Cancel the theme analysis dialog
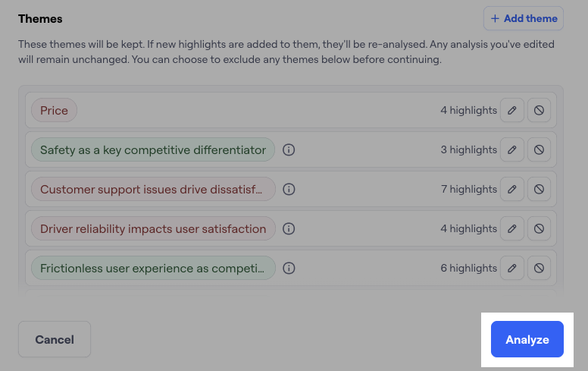 click(55, 339)
